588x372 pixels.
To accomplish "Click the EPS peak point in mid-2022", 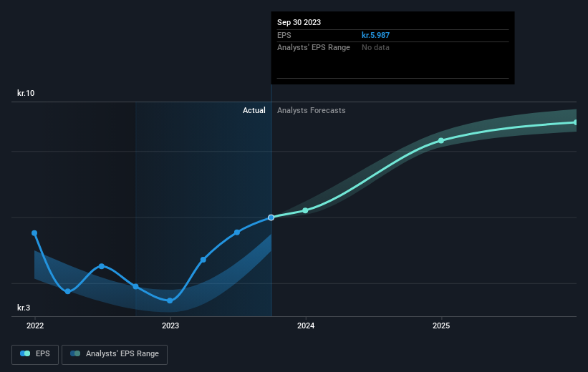I will [x=102, y=266].
